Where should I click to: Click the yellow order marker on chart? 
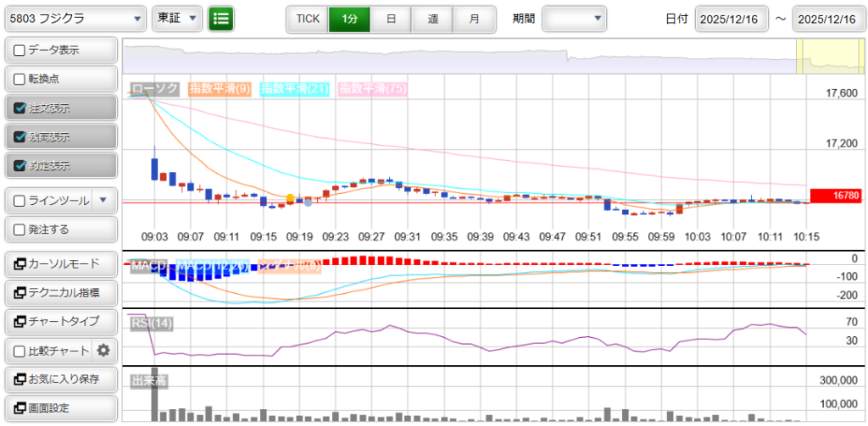pos(291,198)
